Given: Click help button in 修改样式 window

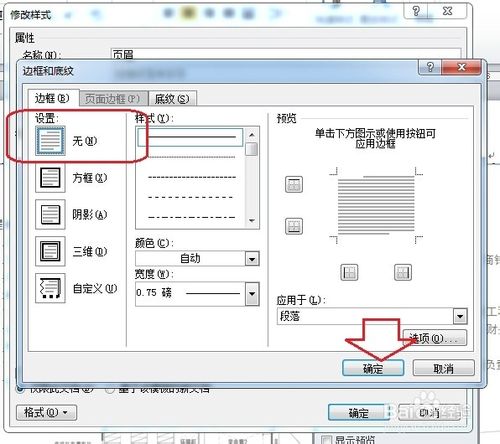Looking at the screenshot, I should coord(416,12).
